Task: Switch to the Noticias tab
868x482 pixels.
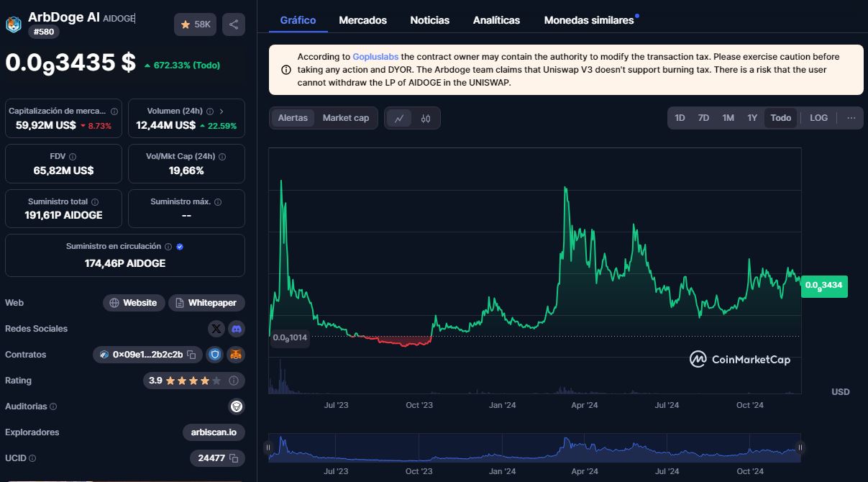Action: tap(430, 20)
